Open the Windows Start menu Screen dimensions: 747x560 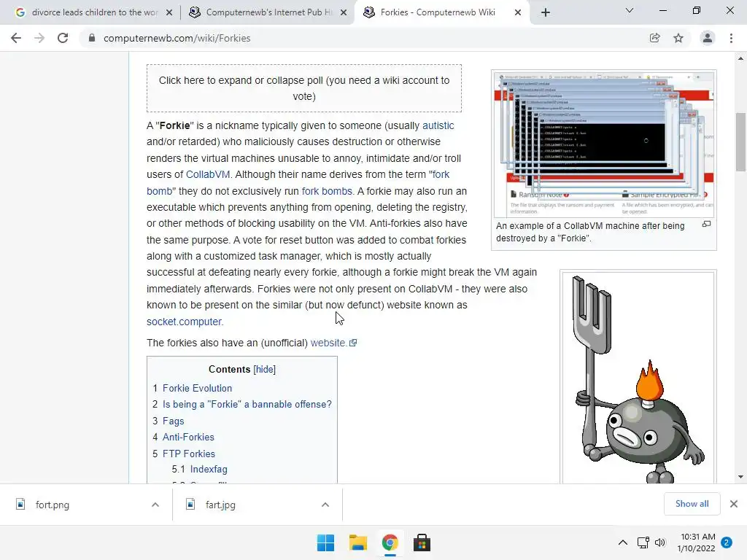click(x=326, y=542)
